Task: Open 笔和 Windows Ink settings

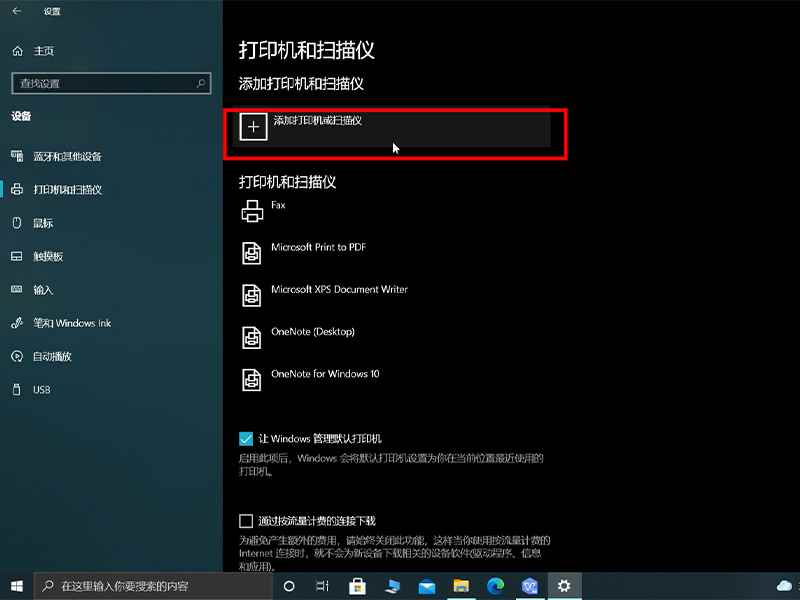Action: click(x=71, y=324)
